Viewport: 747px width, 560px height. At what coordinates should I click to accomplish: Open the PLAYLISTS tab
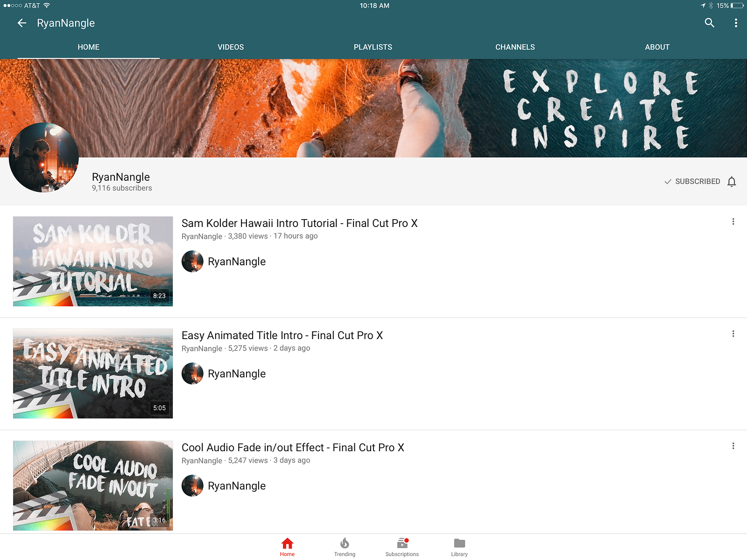tap(373, 47)
